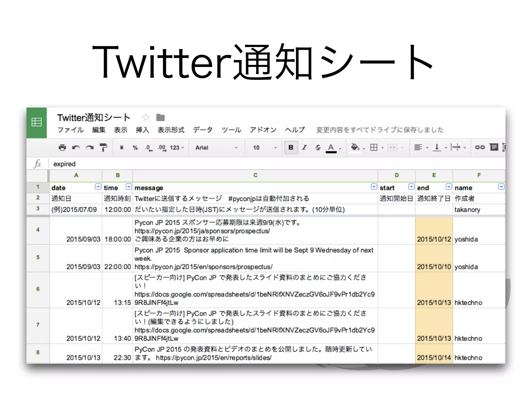
Task: Click the save status message
Action: [x=380, y=130]
